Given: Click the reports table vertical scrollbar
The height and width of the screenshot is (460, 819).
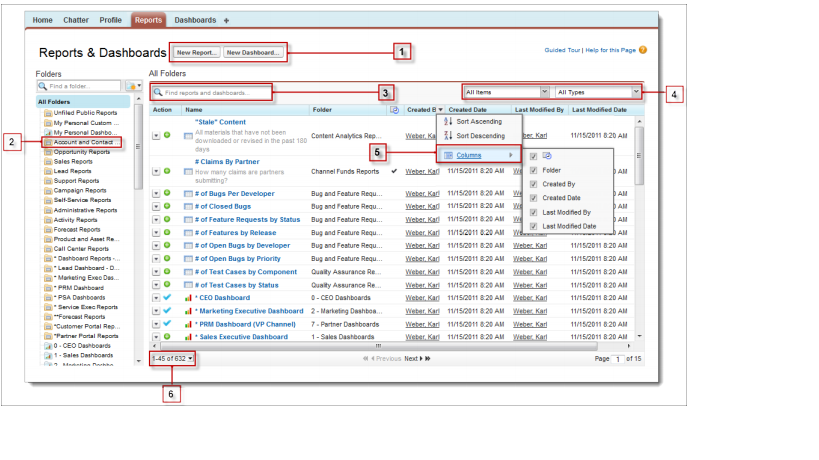Looking at the screenshot, I should pyautogui.click(x=639, y=156).
